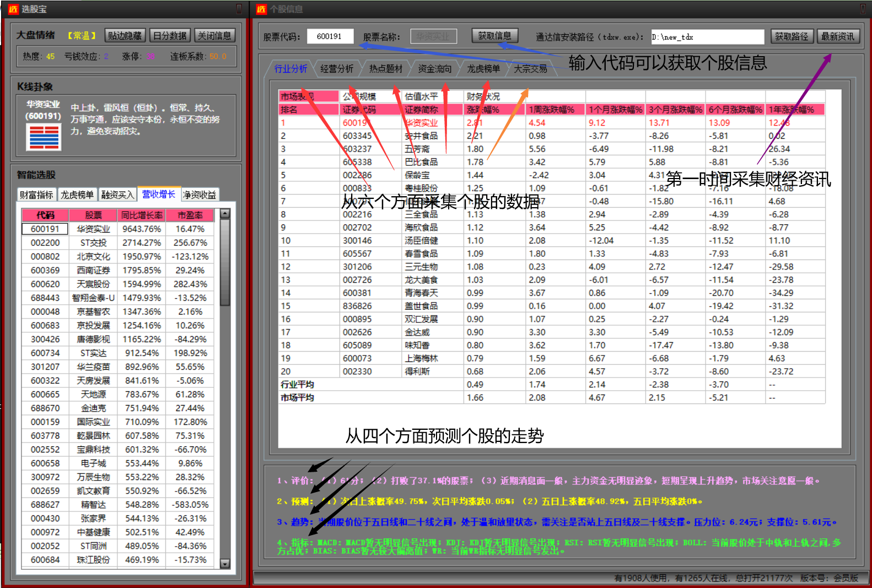Select the 北京文化 row
The width and height of the screenshot is (872, 588).
coord(118,256)
